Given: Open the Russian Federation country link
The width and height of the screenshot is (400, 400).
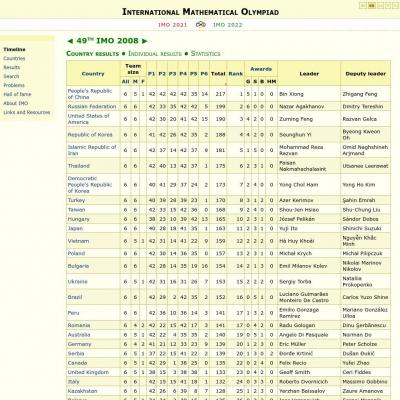Looking at the screenshot, I should 92,106.
